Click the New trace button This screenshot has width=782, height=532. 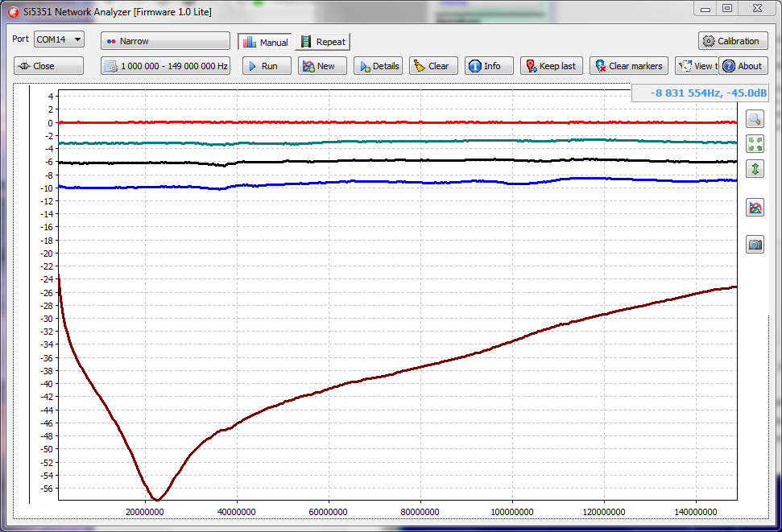322,66
